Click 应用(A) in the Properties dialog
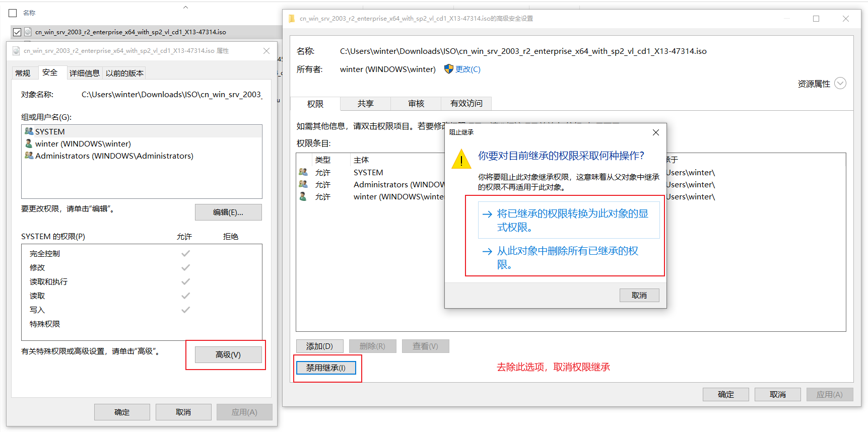The height and width of the screenshot is (432, 868). pyautogui.click(x=244, y=412)
